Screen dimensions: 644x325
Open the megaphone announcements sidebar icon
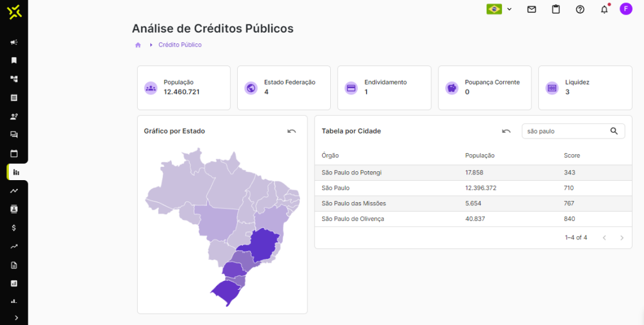[x=14, y=42]
